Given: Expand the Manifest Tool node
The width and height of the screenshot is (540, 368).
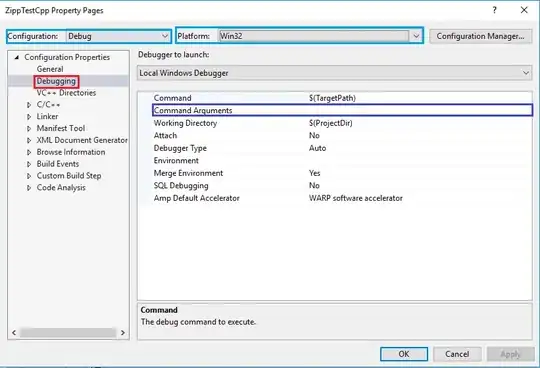Looking at the screenshot, I should [x=29, y=128].
